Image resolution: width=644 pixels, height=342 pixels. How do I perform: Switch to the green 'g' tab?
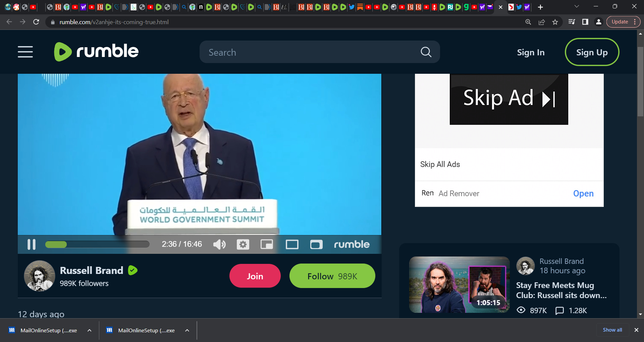(466, 7)
